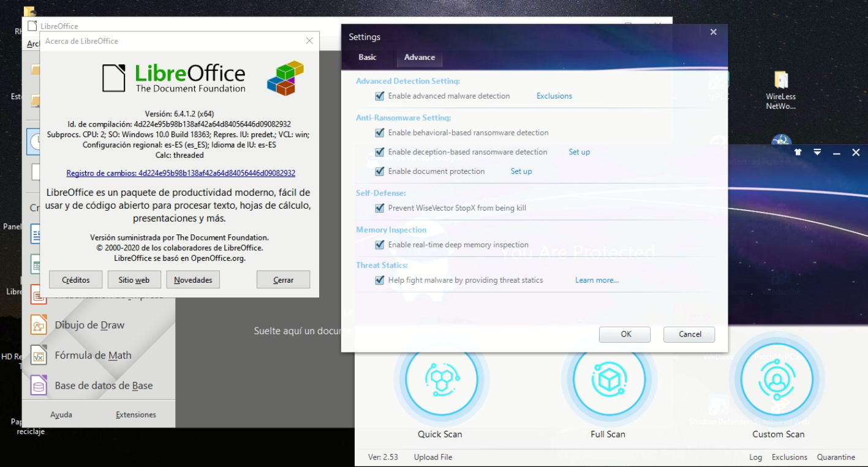The height and width of the screenshot is (467, 868).
Task: Click Set up for document protection
Action: pyautogui.click(x=521, y=171)
